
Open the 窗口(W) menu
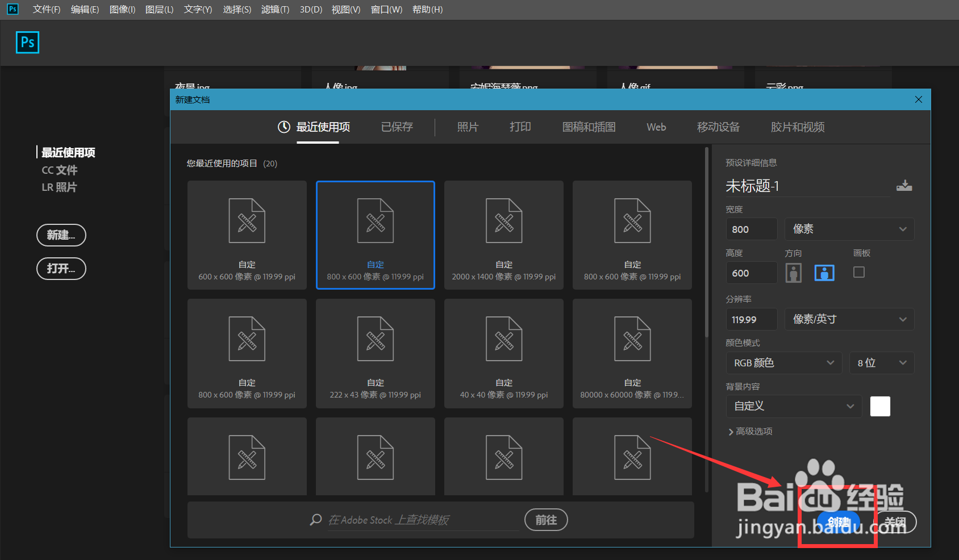click(386, 10)
